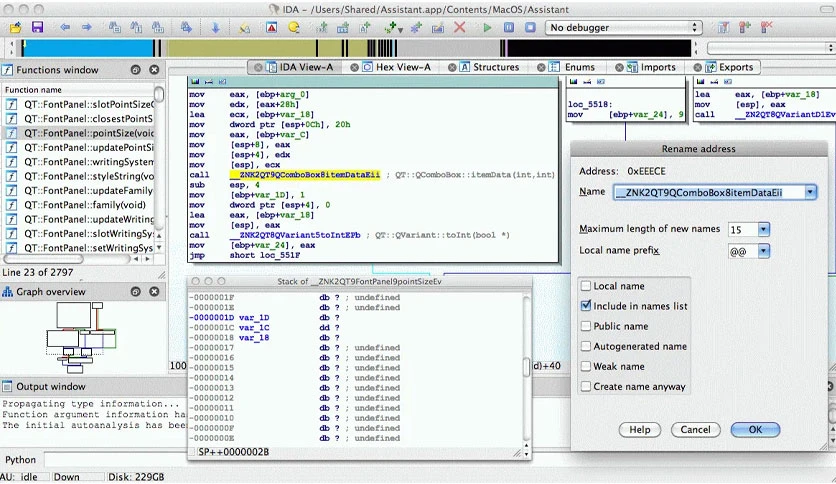The width and height of the screenshot is (836, 484).
Task: Open Help in Rename address dialog
Action: [640, 430]
